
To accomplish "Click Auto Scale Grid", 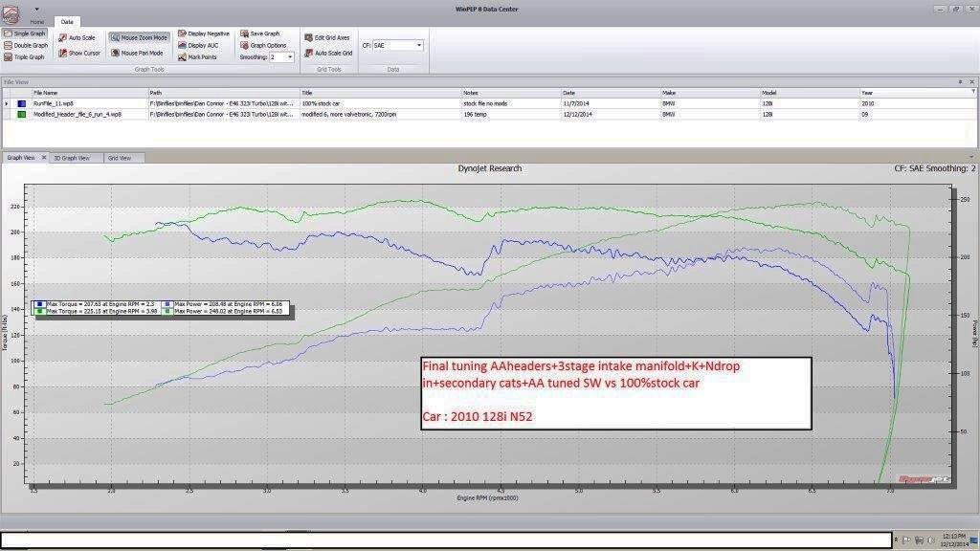I will coord(329,54).
